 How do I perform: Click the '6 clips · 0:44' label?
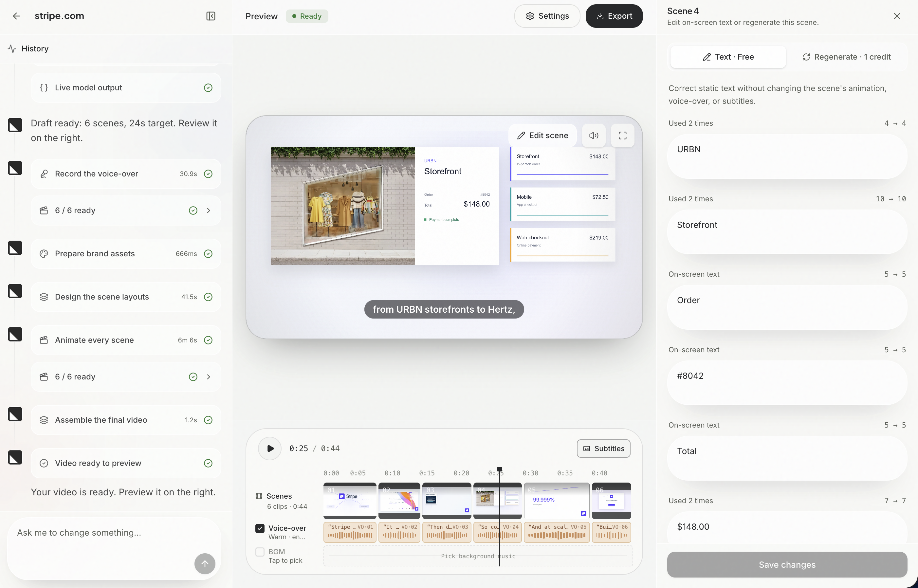point(287,507)
